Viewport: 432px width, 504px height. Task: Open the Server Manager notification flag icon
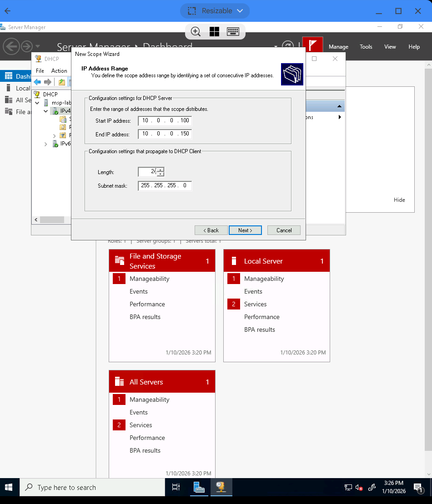pyautogui.click(x=312, y=45)
